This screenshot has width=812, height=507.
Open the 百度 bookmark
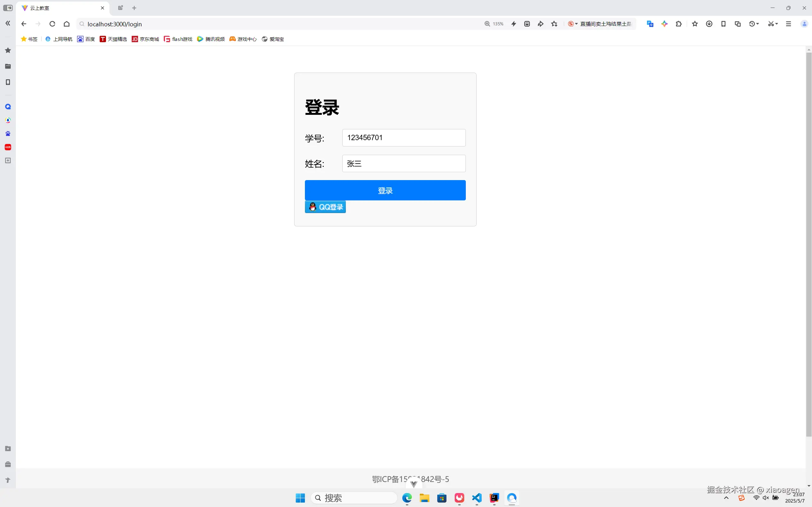click(86, 39)
